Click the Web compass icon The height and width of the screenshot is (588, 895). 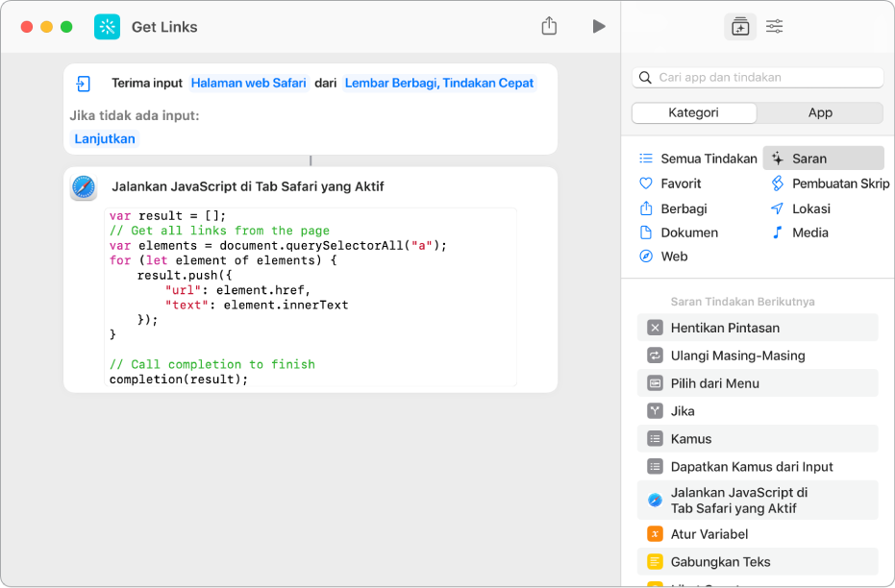(x=646, y=257)
